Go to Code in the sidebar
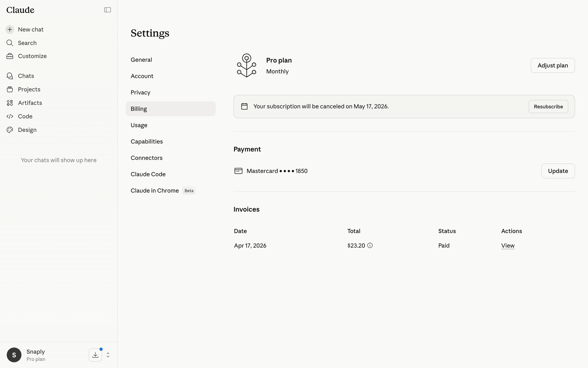Screen dimensions: 588x368 pos(25,116)
